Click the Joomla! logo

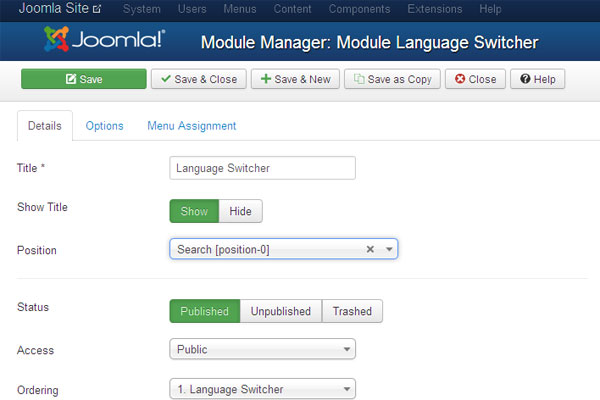pyautogui.click(x=104, y=39)
